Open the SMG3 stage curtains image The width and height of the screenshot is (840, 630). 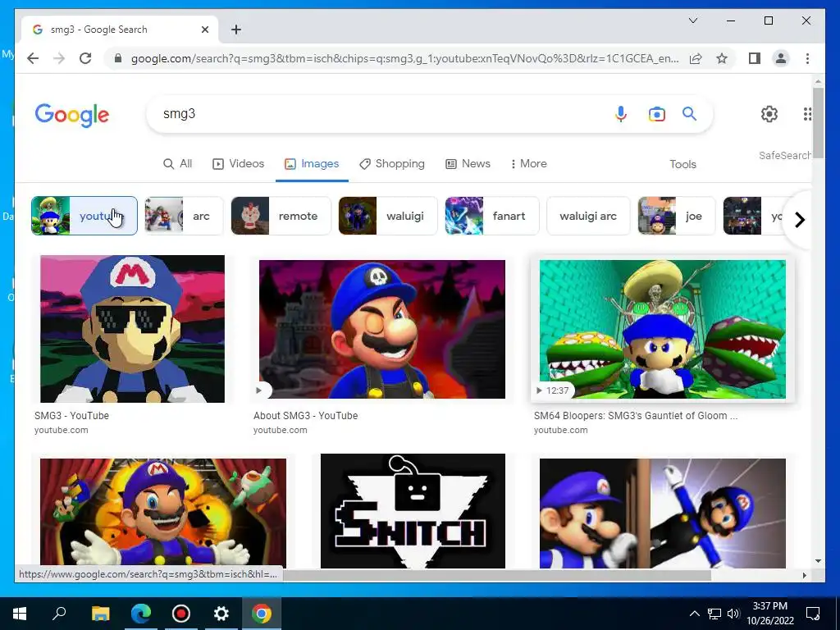(163, 513)
